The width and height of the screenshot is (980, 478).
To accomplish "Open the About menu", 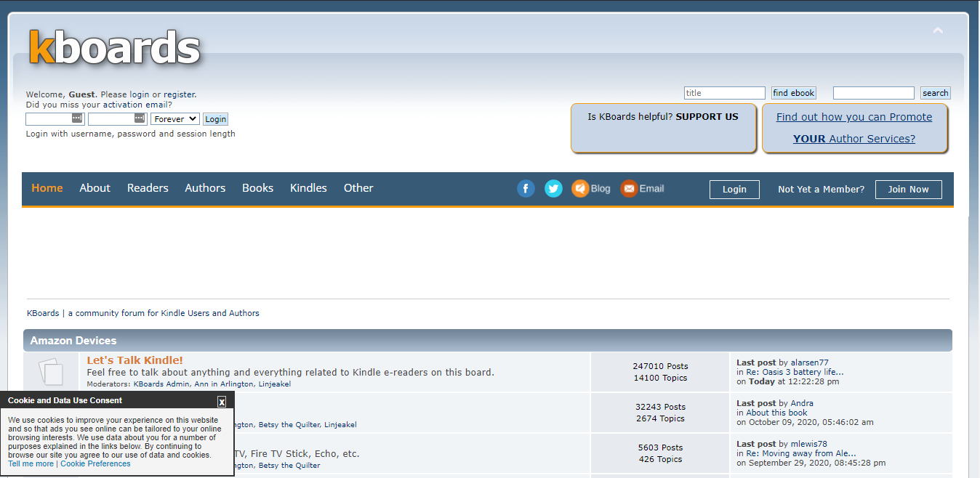I will (95, 188).
